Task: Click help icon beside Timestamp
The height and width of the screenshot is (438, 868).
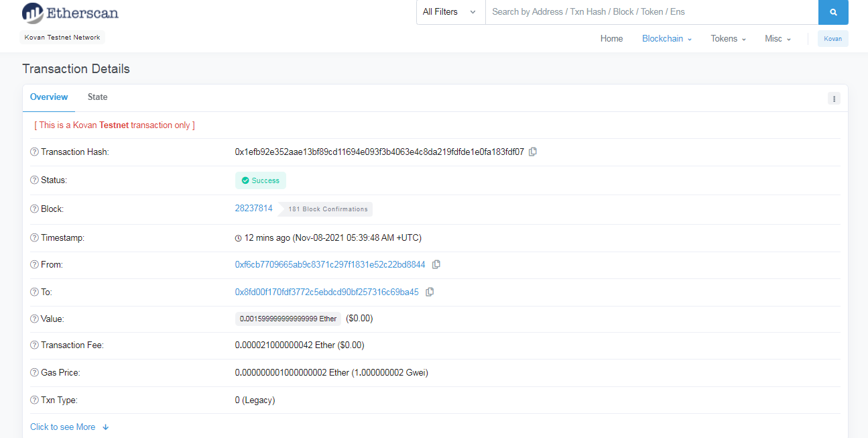Action: tap(34, 238)
